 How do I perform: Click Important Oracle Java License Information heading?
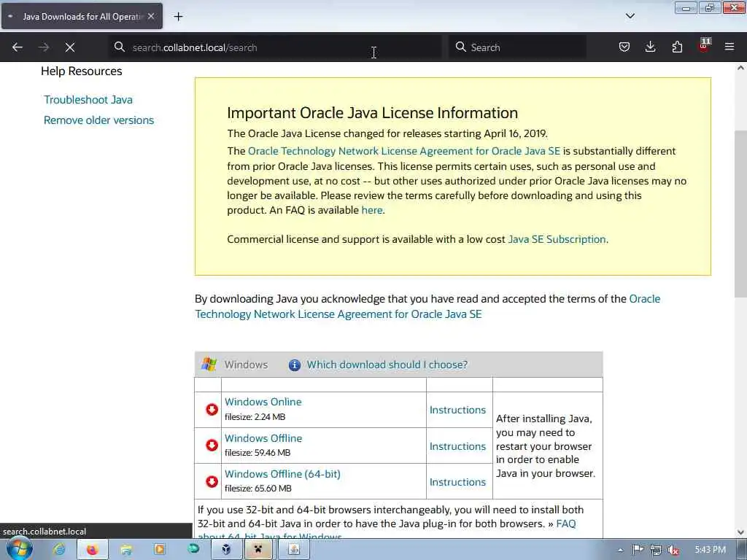point(372,113)
